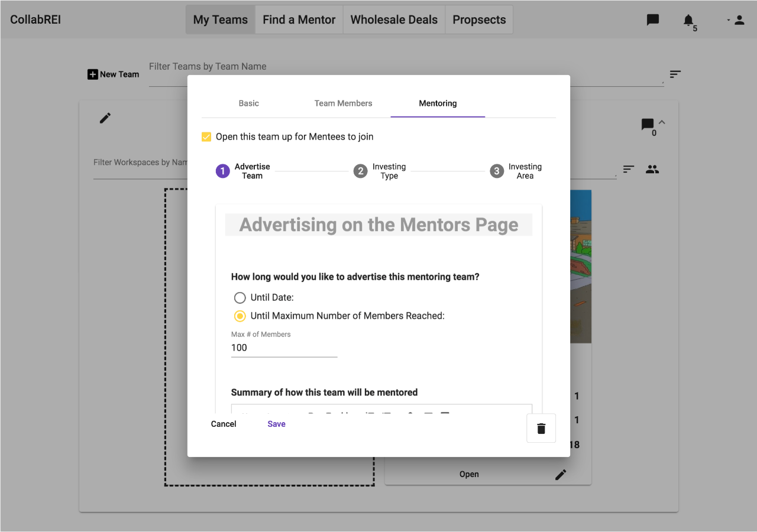Click the team edit pencil icon
The height and width of the screenshot is (532, 757).
[105, 118]
